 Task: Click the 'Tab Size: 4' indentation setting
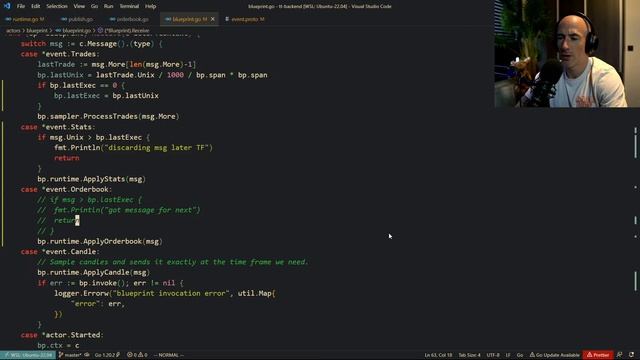click(x=469, y=355)
